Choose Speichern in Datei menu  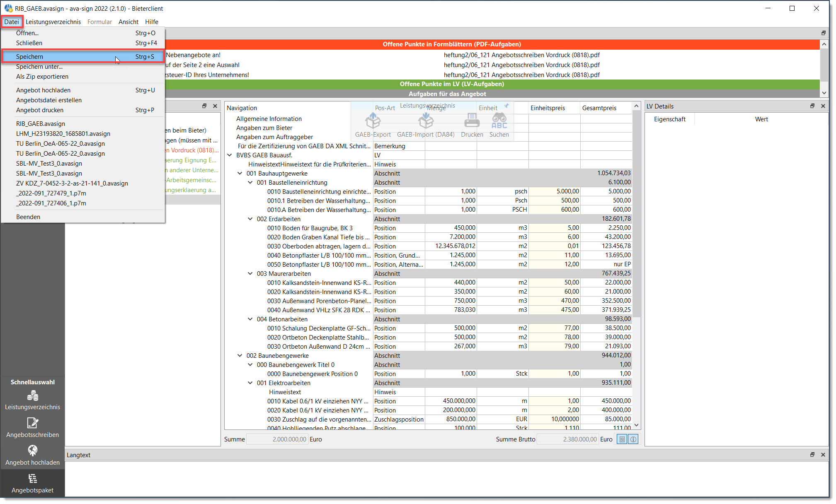point(83,57)
